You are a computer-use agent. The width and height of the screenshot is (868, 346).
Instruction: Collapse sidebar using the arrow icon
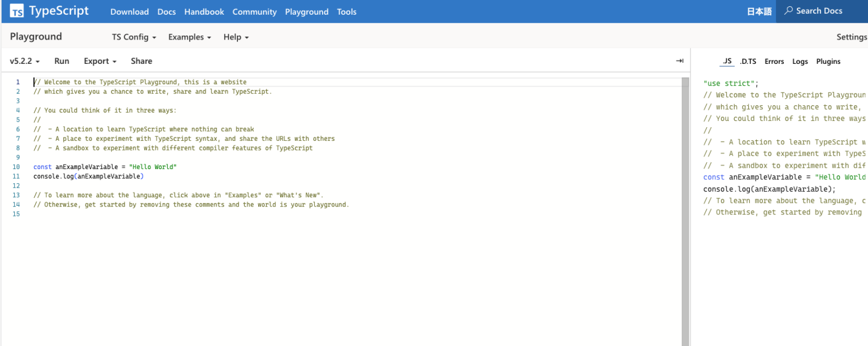point(679,61)
